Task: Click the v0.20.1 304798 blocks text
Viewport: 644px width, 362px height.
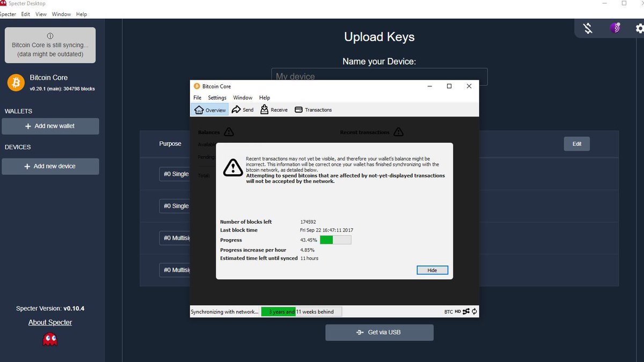Action: 62,88
